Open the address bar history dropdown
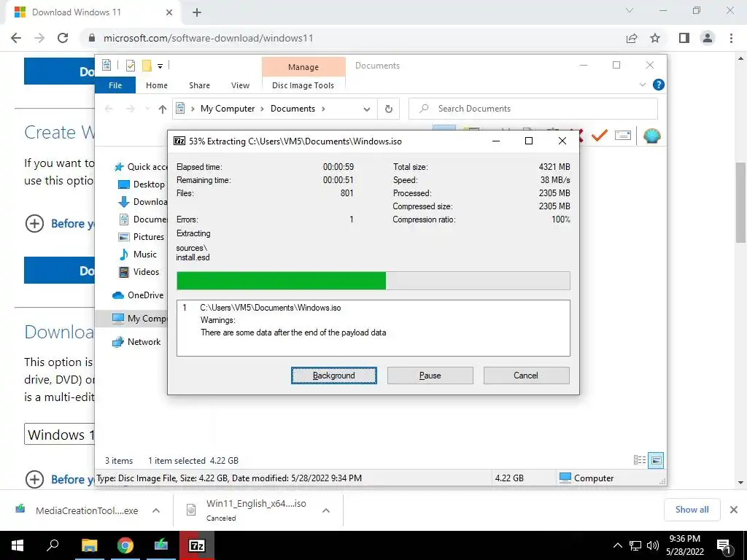 coord(366,109)
